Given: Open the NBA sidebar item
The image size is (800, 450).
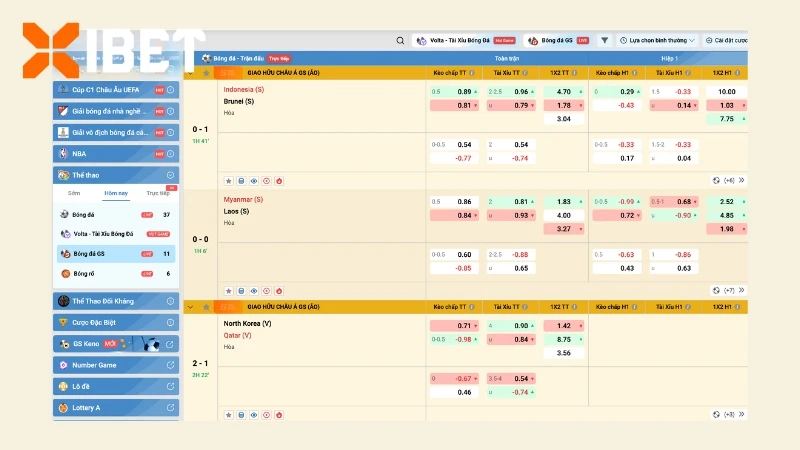Looking at the screenshot, I should coord(116,154).
